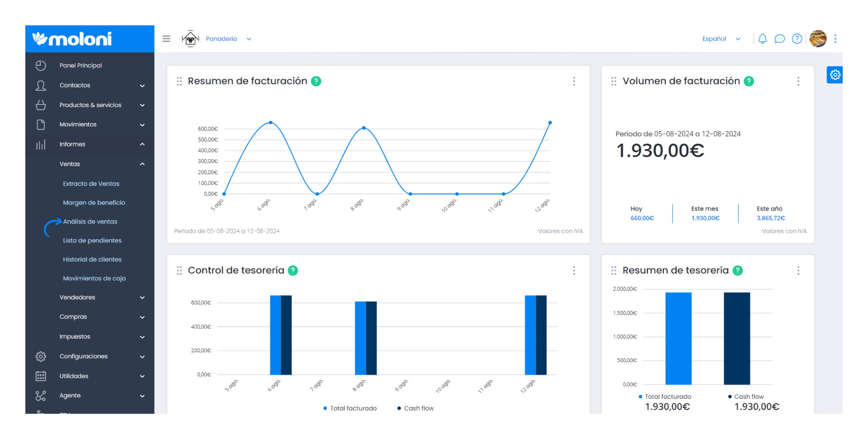Screen dimensions: 868x439
Task: Click the Panel Principal pie icon
Action: [41, 66]
